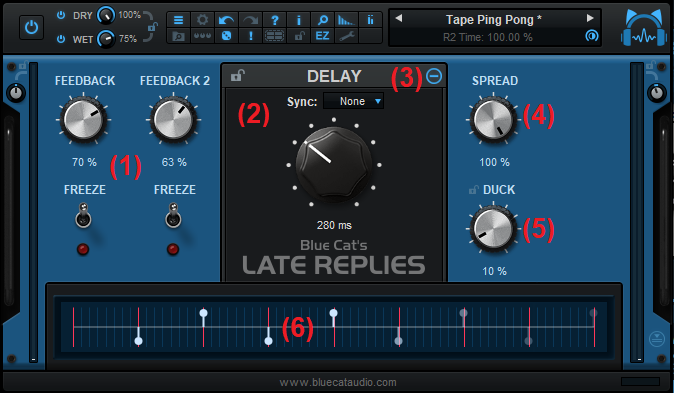Click the FEEDBACK 2 knob
This screenshot has width=674, height=393.
[173, 120]
